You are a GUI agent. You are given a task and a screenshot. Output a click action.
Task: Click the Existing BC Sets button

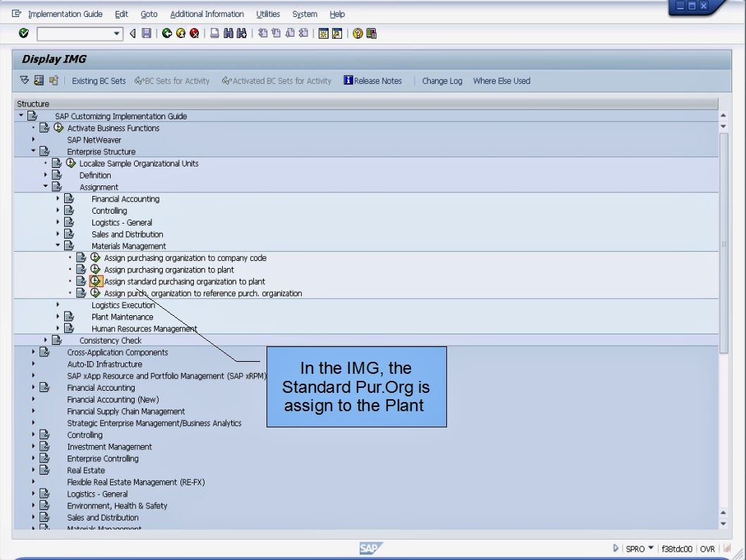tap(98, 80)
